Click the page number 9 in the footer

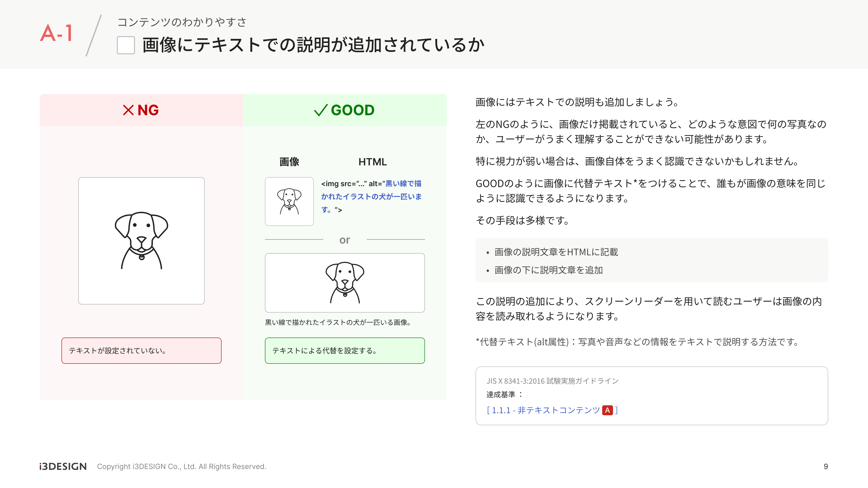[x=826, y=467]
